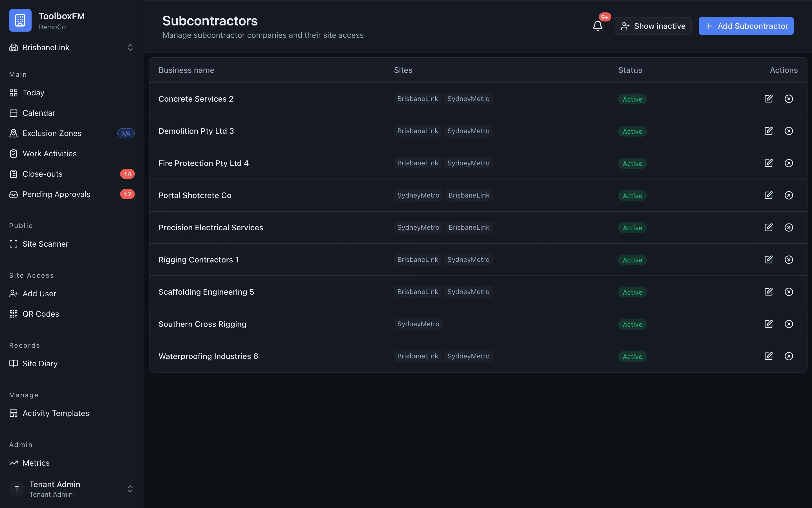This screenshot has height=508, width=812.
Task: Click BrisbaneLink tag on Precision Electrical Services
Action: (x=469, y=227)
